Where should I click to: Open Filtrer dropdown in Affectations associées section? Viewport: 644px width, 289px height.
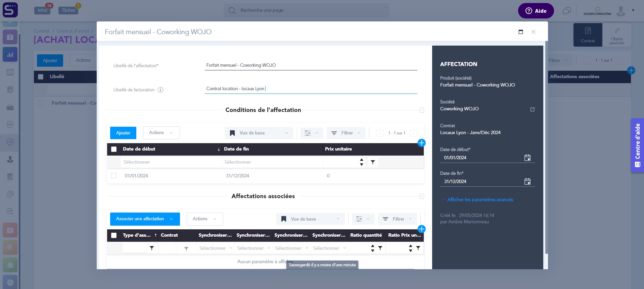click(397, 219)
